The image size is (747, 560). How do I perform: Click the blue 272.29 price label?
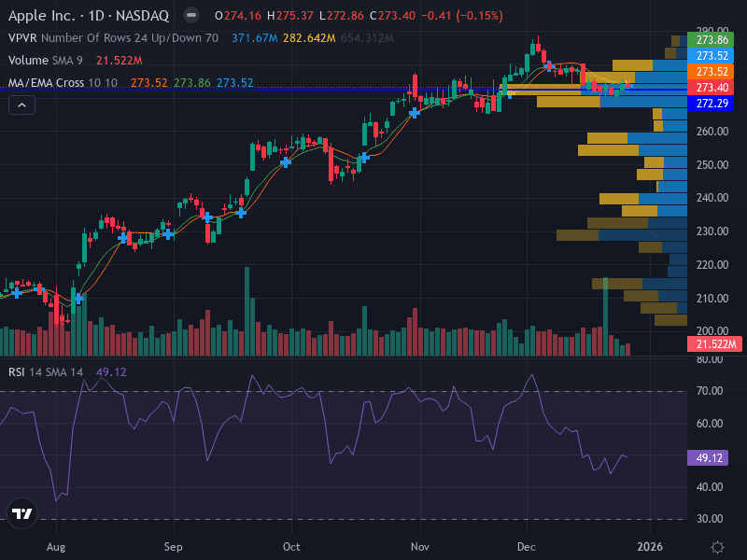[x=711, y=104]
